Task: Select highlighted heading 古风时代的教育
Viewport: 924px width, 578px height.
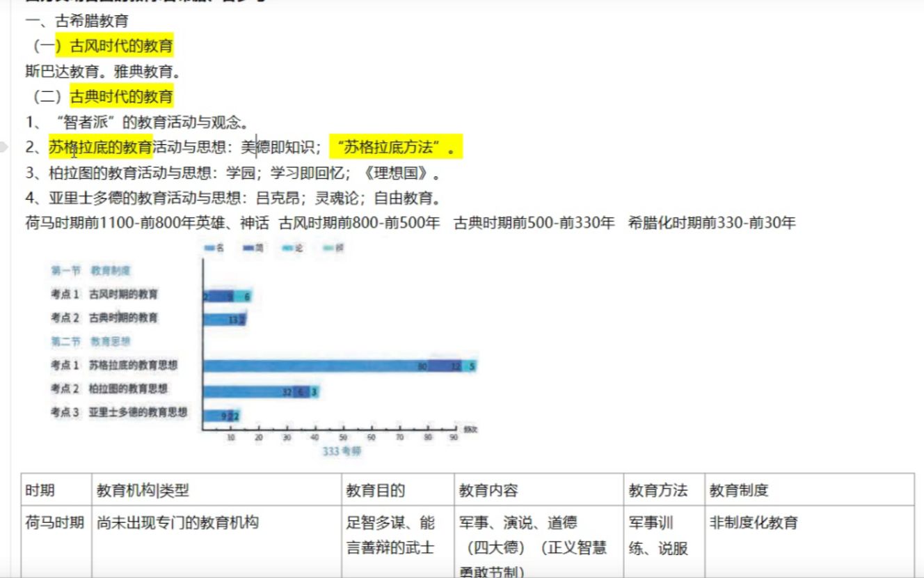Action: [122, 47]
